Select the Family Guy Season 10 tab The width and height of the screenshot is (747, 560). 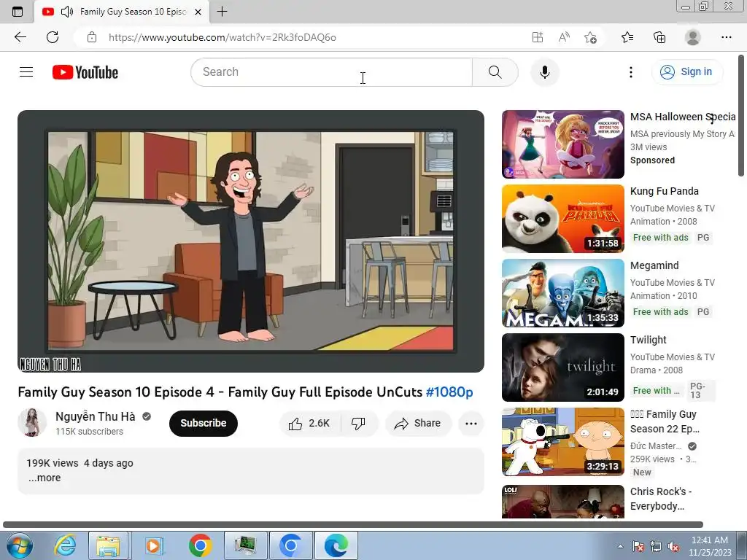tap(122, 12)
